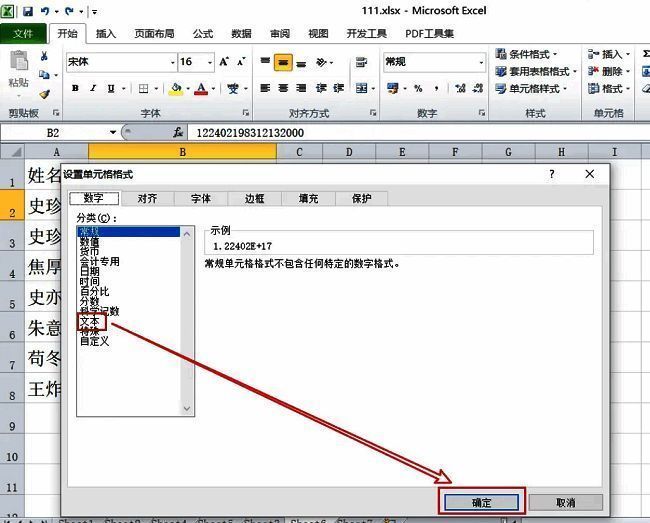Viewport: 650px width, 523px height.
Task: Click the Underline formatting icon
Action: point(113,88)
